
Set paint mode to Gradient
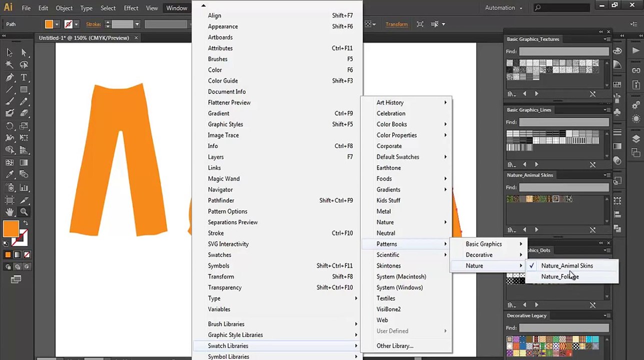coord(17,254)
